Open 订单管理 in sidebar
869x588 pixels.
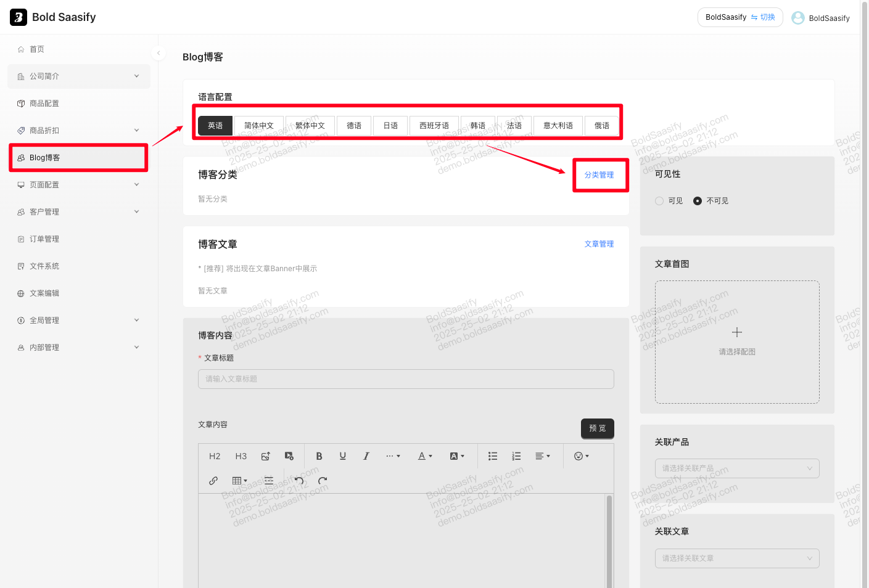click(x=79, y=239)
